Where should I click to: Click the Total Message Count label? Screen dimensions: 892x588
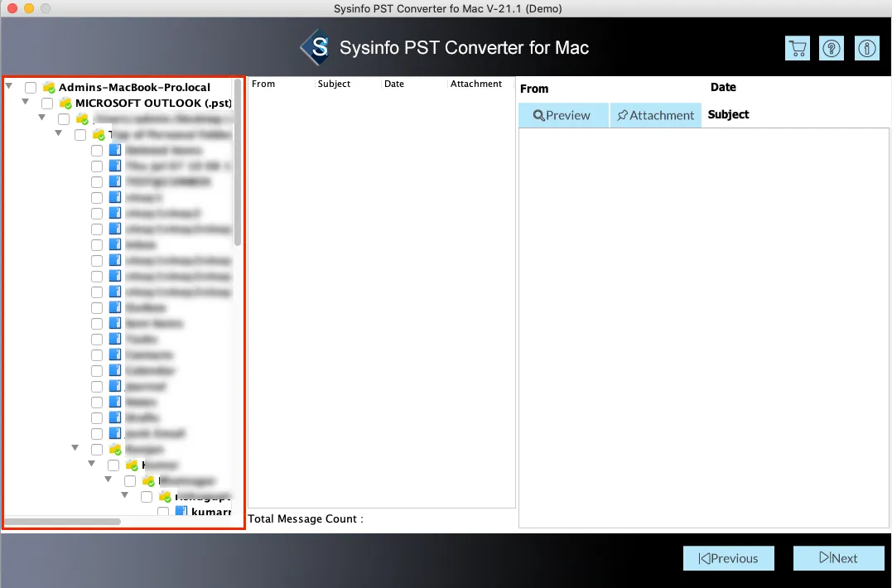coord(306,518)
